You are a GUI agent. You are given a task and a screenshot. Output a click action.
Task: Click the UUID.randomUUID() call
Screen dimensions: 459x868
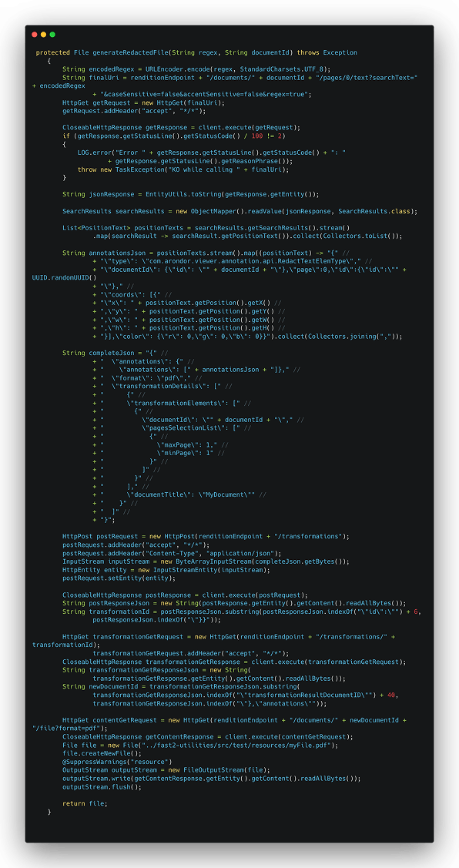point(64,278)
